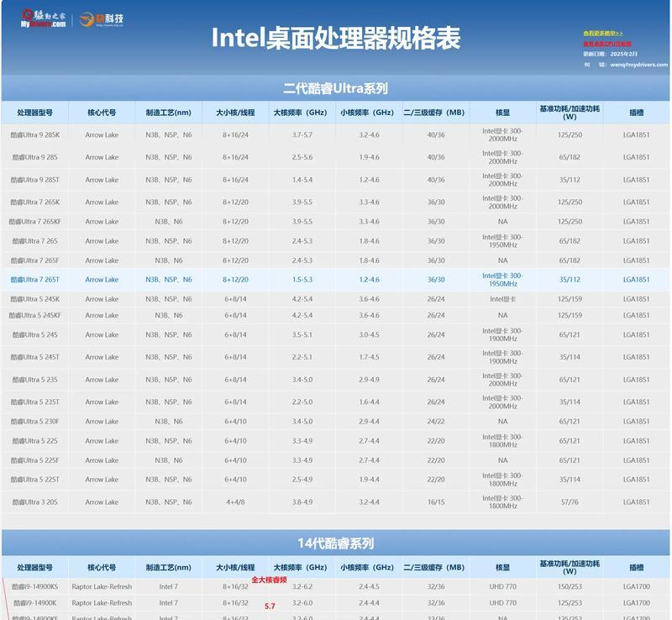Click 核心代号 header in Ultra series table
This screenshot has width=672, height=620.
click(x=102, y=113)
